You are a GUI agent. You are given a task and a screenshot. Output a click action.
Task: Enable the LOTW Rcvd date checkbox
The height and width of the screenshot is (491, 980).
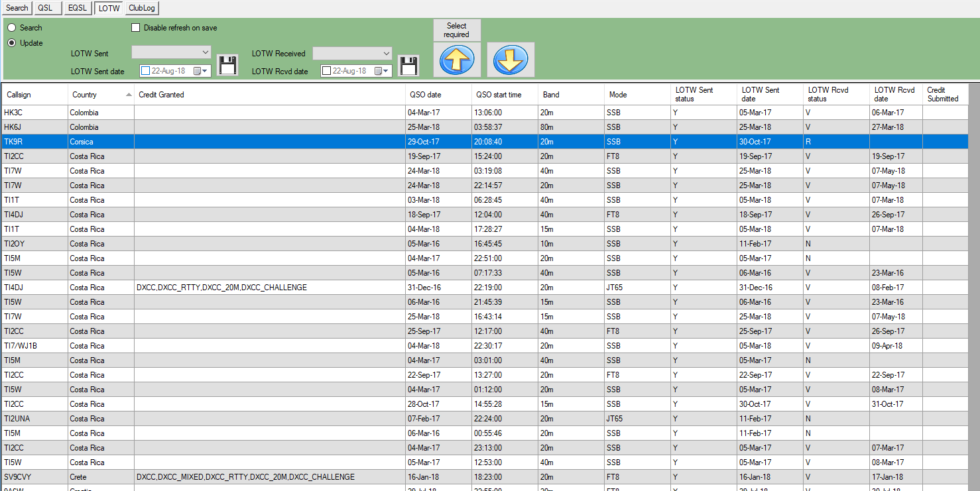[326, 71]
